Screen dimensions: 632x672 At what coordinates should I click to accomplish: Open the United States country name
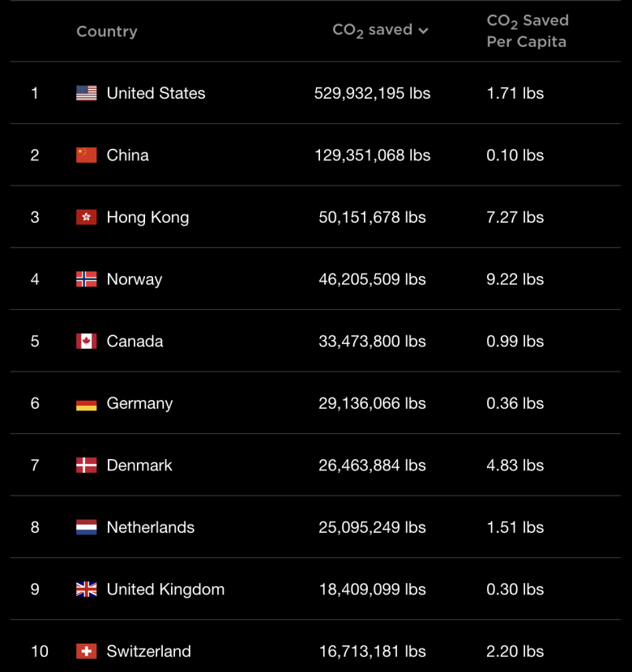click(x=156, y=93)
